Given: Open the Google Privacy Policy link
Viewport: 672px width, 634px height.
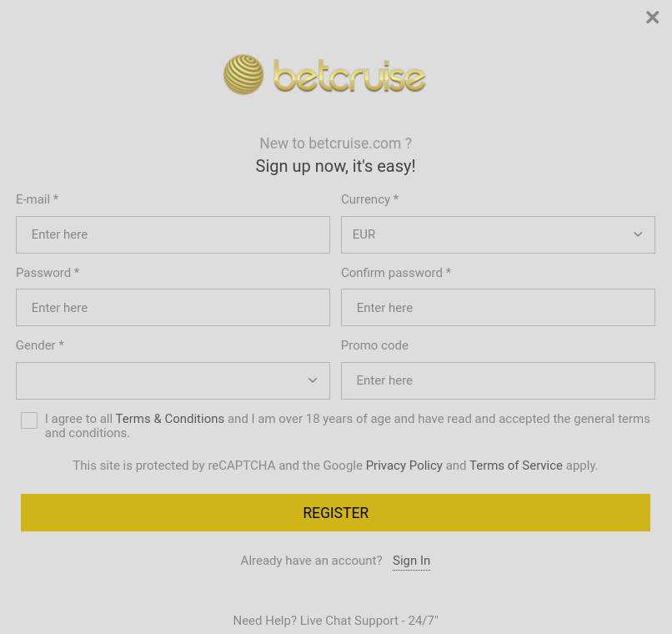Looking at the screenshot, I should point(404,465).
